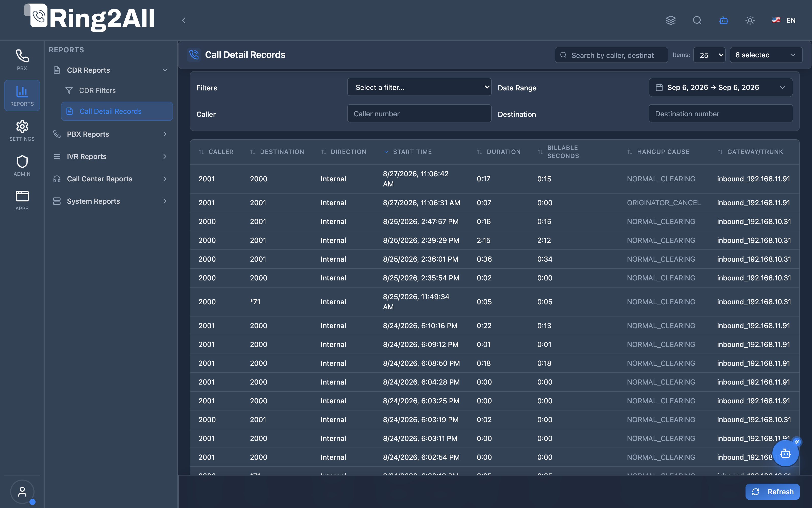Expand System Reports group
Viewport: 812px width, 508px height.
tap(110, 201)
